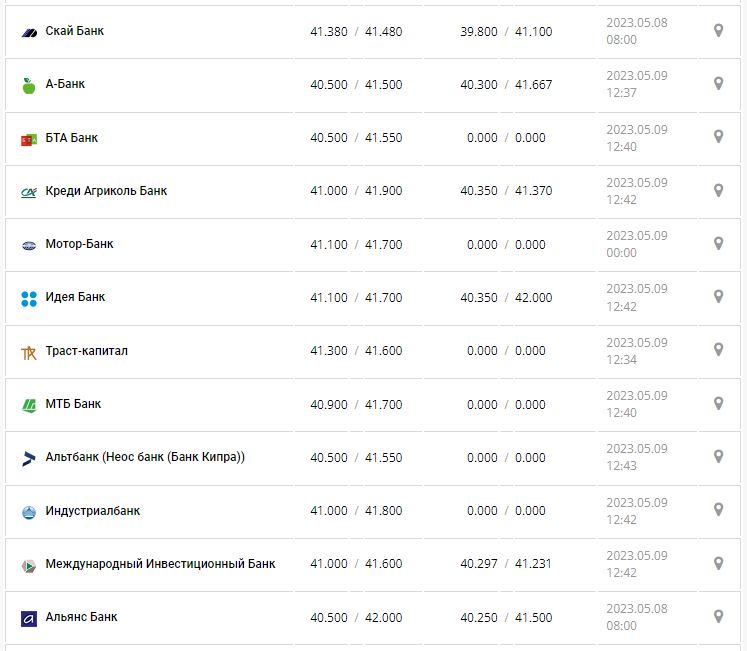Viewport: 747px width, 651px height.
Task: Open the Скай Банк link
Action: 74,31
